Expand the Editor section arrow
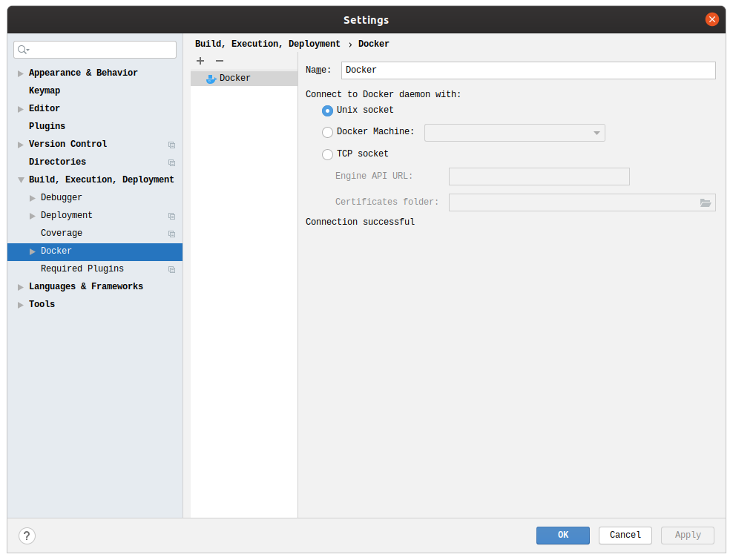 pos(21,109)
